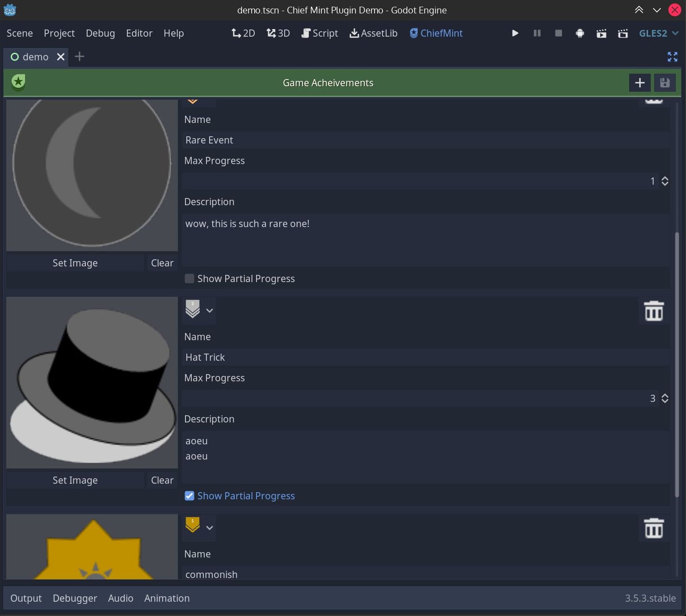The image size is (686, 616).
Task: Open the ChiefMint plugin workspace
Action: click(x=436, y=33)
